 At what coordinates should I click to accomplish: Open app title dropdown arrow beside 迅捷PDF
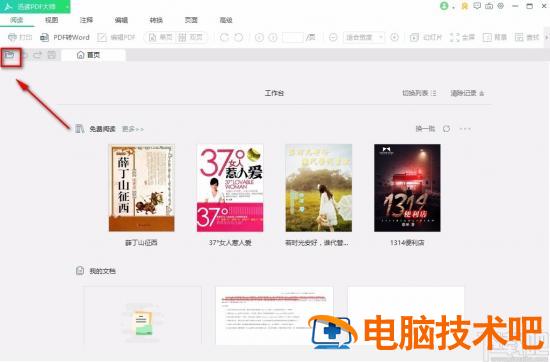tap(67, 6)
